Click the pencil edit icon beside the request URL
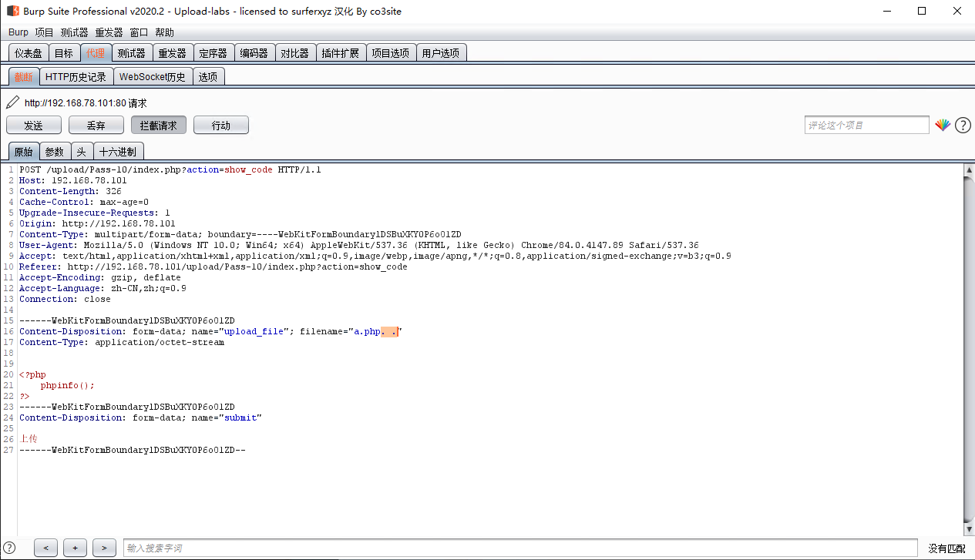The image size is (975, 560). (12, 102)
